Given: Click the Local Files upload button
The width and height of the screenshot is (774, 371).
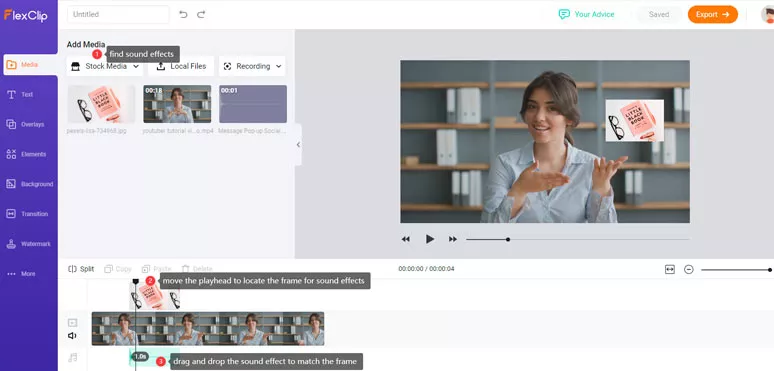Looking at the screenshot, I should point(181,66).
